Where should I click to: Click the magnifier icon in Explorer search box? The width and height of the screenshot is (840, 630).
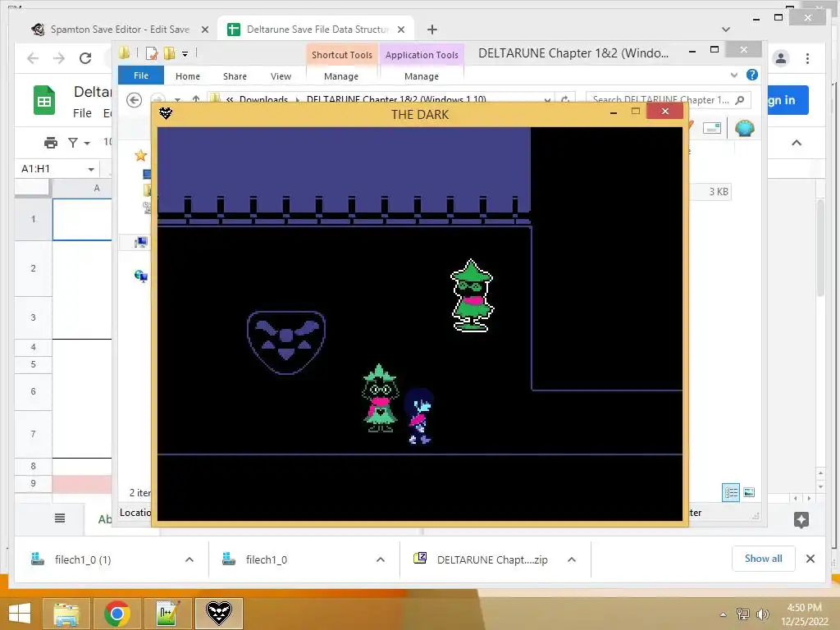(740, 99)
